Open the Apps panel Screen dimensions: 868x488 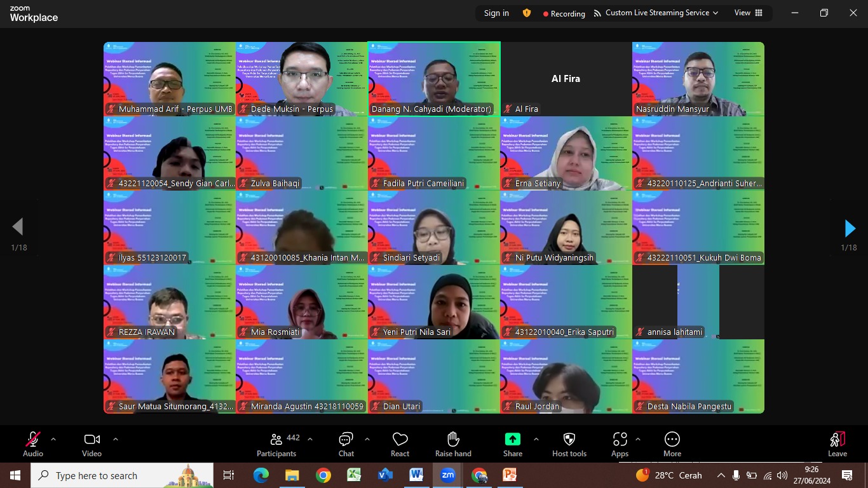(620, 444)
